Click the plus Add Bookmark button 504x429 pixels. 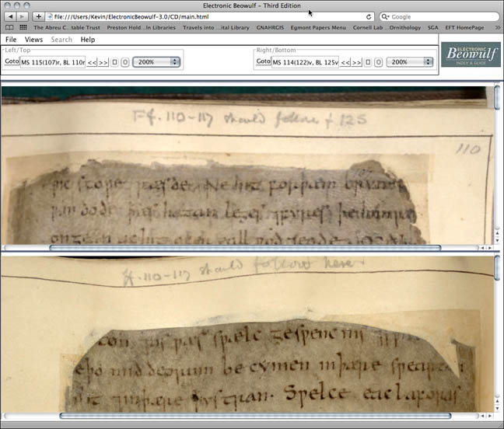pyautogui.click(x=38, y=16)
